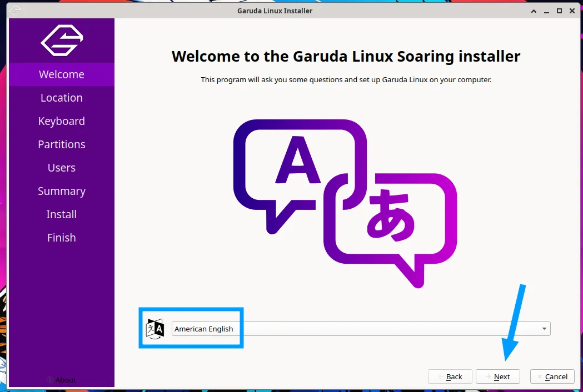Select the Summary step in the sidebar
The width and height of the screenshot is (583, 392).
[x=62, y=191]
